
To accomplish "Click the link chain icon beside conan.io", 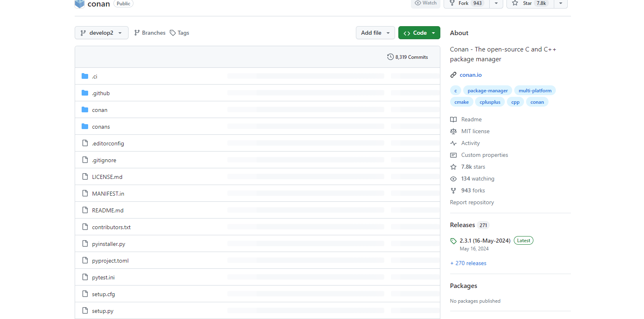I will (x=453, y=75).
